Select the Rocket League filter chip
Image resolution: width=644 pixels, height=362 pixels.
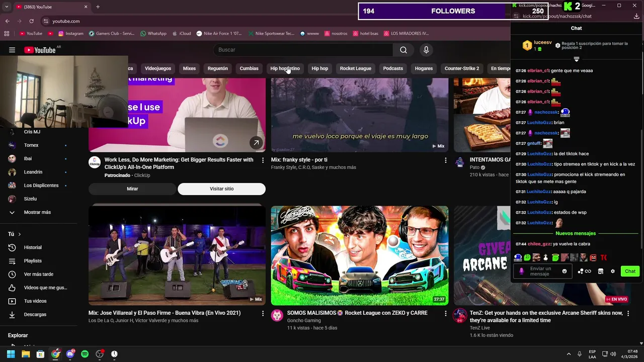pyautogui.click(x=355, y=68)
